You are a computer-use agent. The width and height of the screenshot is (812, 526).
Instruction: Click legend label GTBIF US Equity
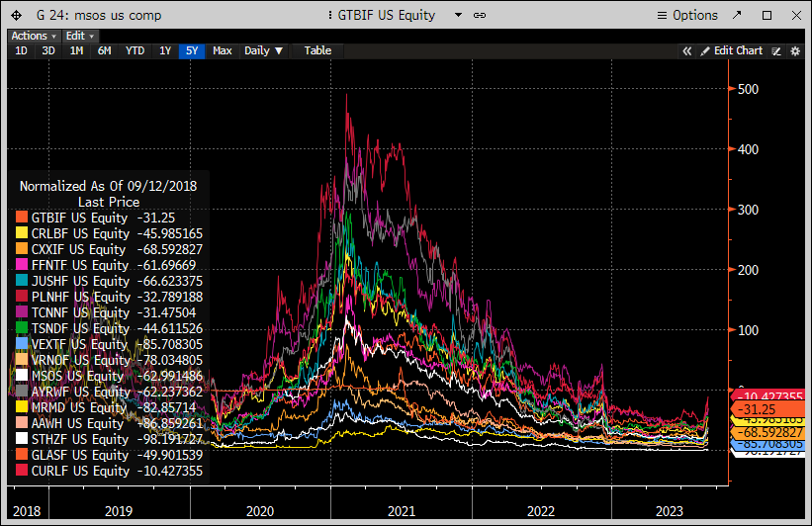pyautogui.click(x=79, y=218)
